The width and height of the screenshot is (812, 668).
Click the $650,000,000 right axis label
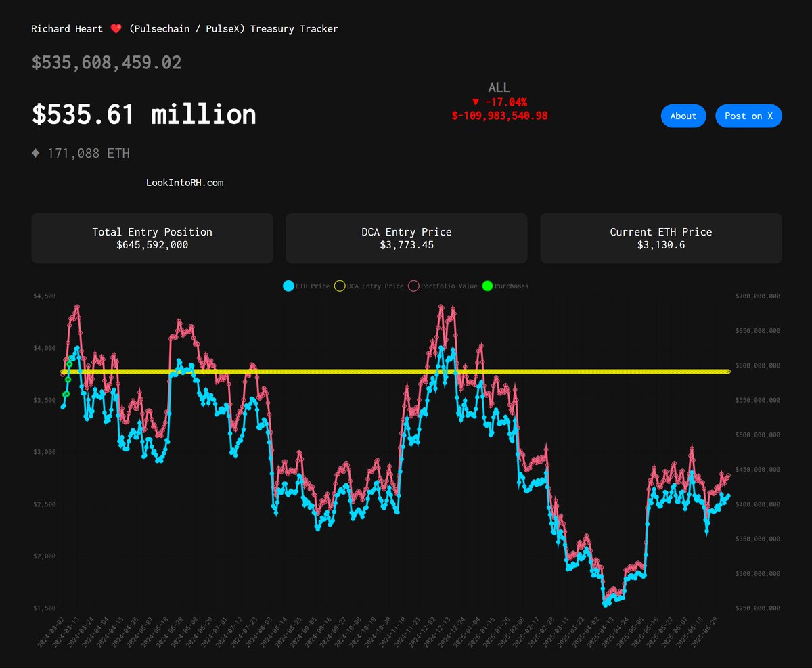[x=757, y=331]
